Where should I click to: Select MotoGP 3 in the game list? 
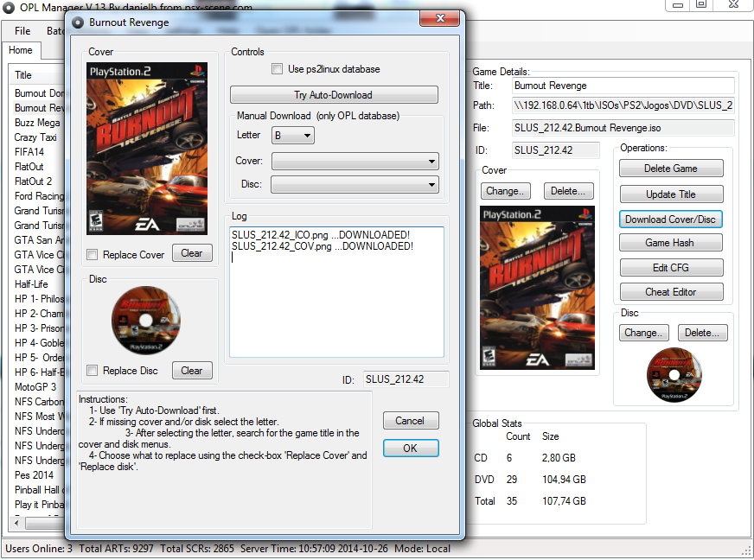point(35,387)
